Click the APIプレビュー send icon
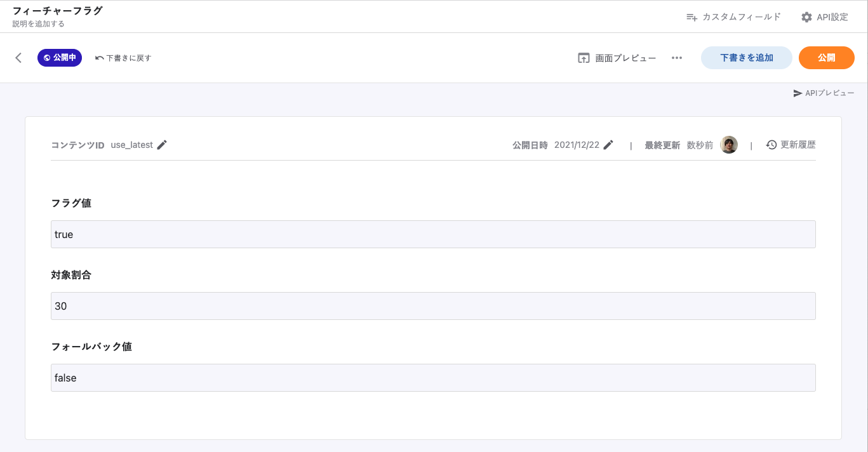 pyautogui.click(x=798, y=93)
